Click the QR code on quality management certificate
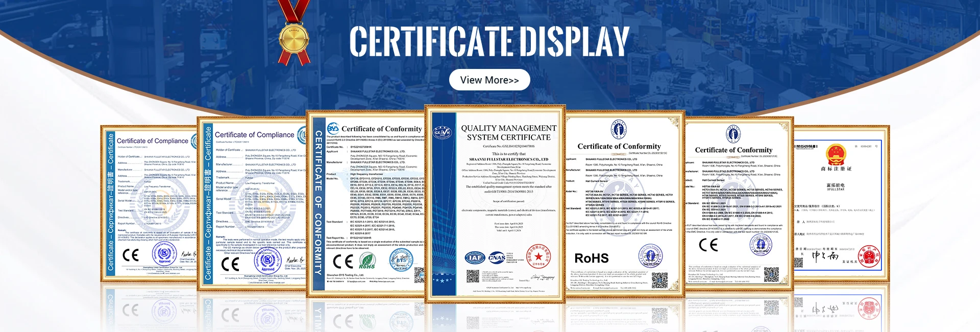 click(473, 276)
